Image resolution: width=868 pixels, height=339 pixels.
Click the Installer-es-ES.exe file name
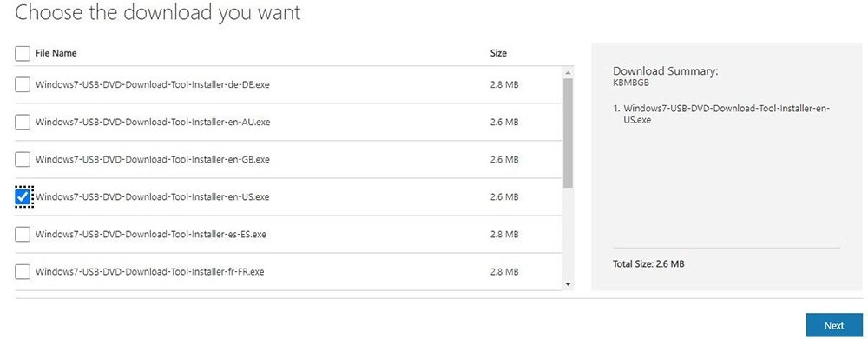coord(150,235)
